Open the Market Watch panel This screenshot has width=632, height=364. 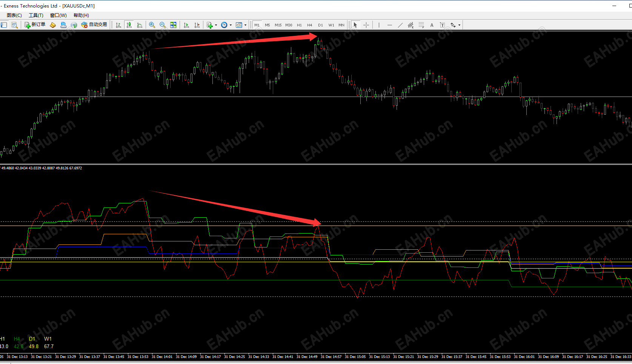[x=4, y=25]
